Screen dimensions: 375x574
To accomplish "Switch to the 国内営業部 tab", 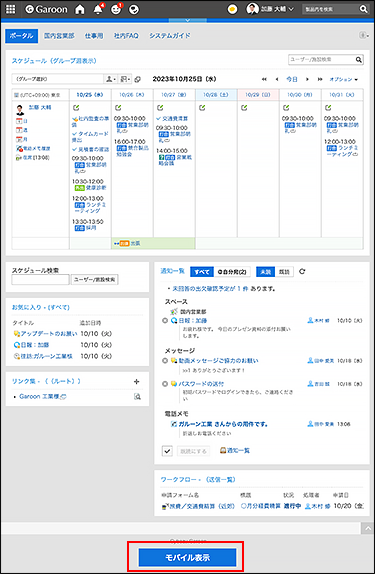I will [x=59, y=36].
